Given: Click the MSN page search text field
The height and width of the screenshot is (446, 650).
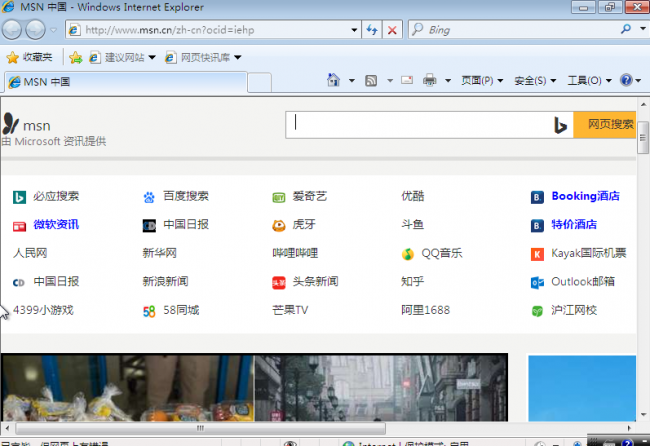Looking at the screenshot, I should pyautogui.click(x=419, y=125).
